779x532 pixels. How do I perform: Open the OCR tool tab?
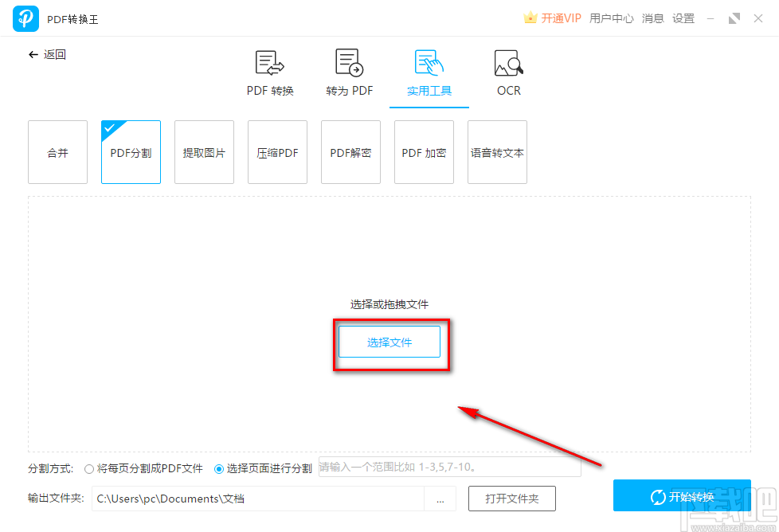tap(508, 72)
